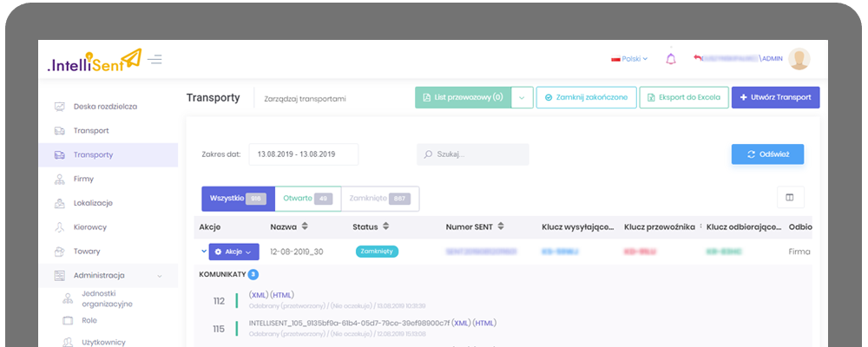
Task: Click the Deska rozdzielcza sidebar icon
Action: coord(60,107)
